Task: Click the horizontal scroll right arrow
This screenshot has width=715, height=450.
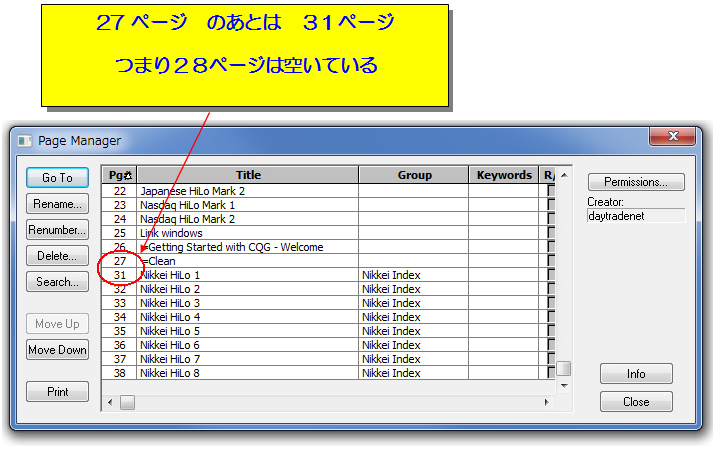Action: [547, 402]
